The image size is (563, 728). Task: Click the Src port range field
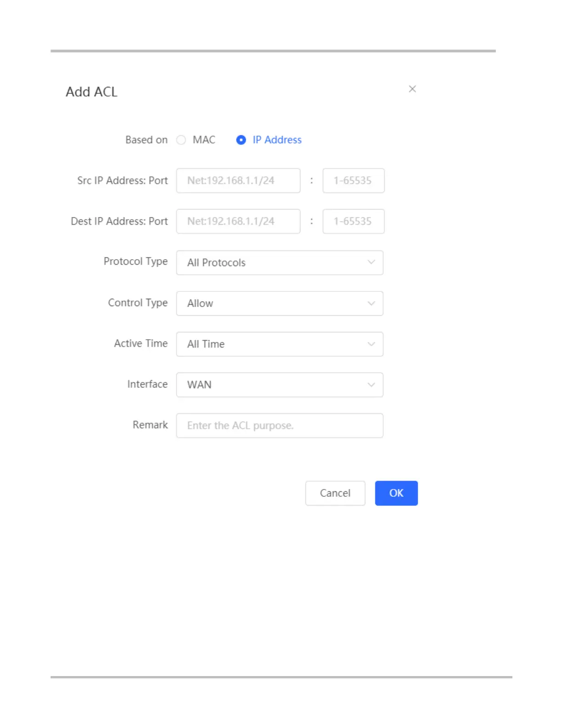[353, 181]
